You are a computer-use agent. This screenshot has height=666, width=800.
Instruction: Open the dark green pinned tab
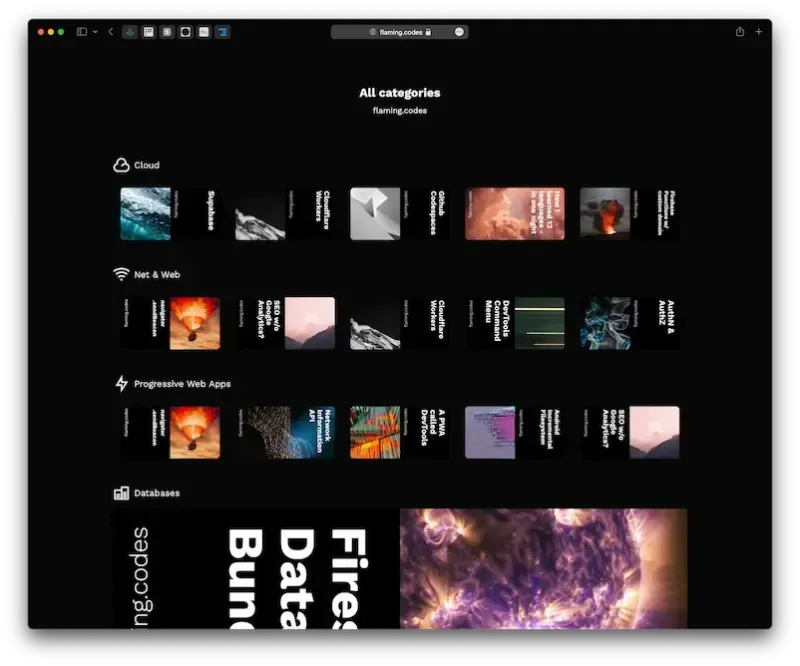pos(130,32)
